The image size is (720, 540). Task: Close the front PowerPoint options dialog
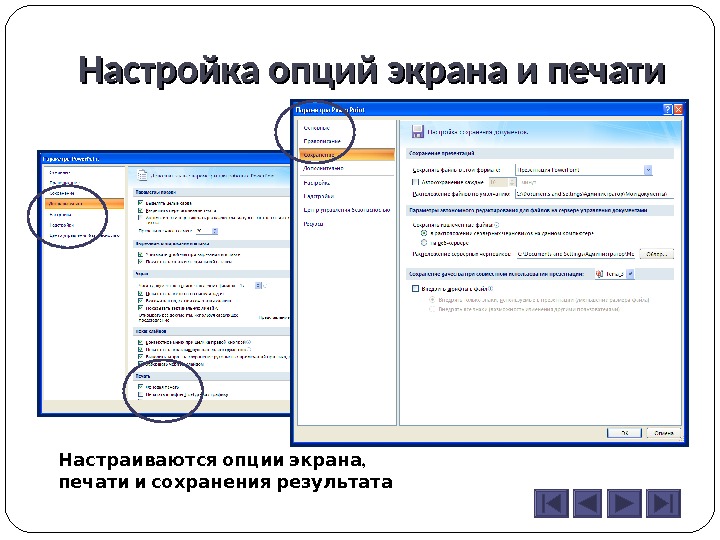(678, 109)
